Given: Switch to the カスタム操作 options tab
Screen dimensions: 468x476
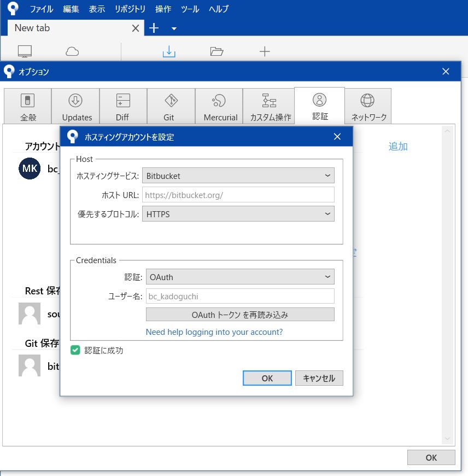Looking at the screenshot, I should tap(269, 106).
